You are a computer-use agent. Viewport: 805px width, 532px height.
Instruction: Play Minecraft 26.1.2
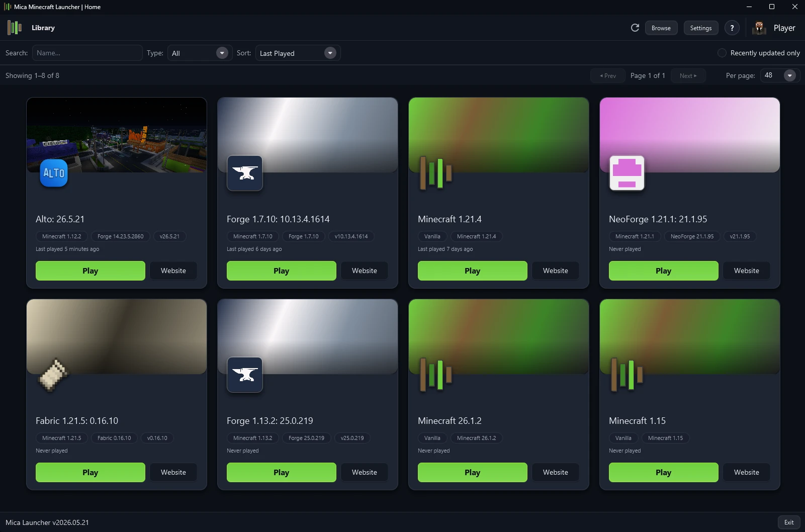pos(473,472)
